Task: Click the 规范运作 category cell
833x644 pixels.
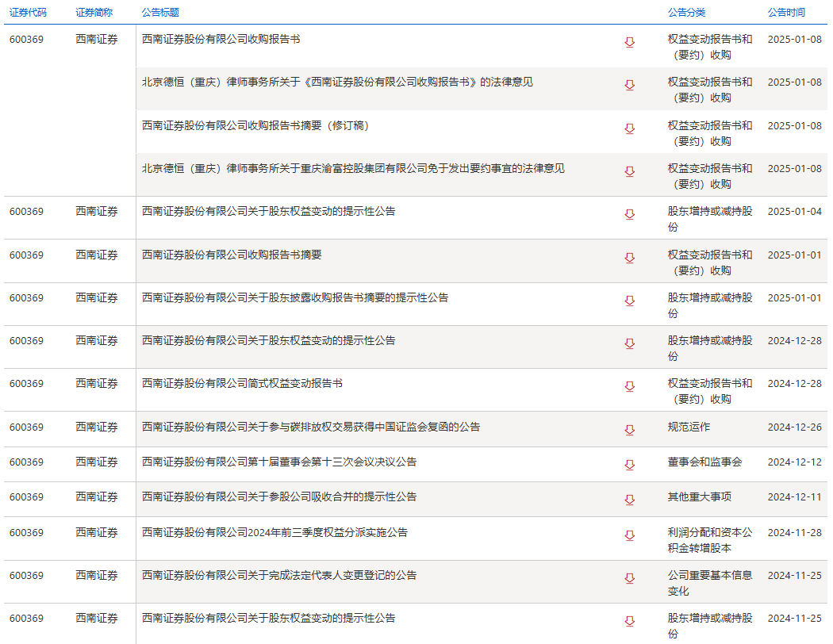Action: click(x=689, y=427)
